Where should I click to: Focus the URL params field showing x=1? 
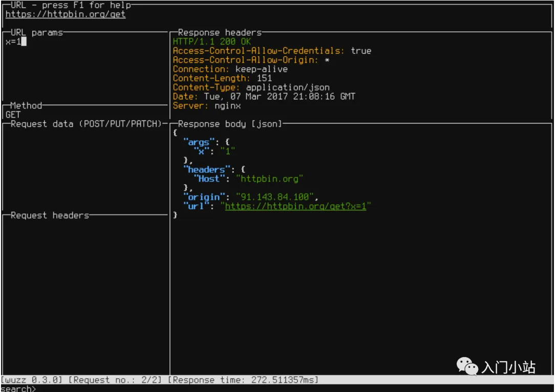click(15, 42)
